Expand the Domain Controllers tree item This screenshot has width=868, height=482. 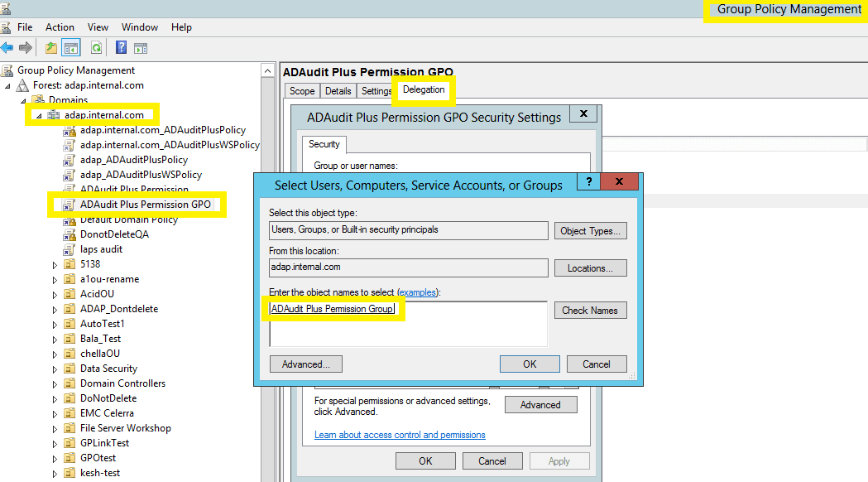point(55,383)
